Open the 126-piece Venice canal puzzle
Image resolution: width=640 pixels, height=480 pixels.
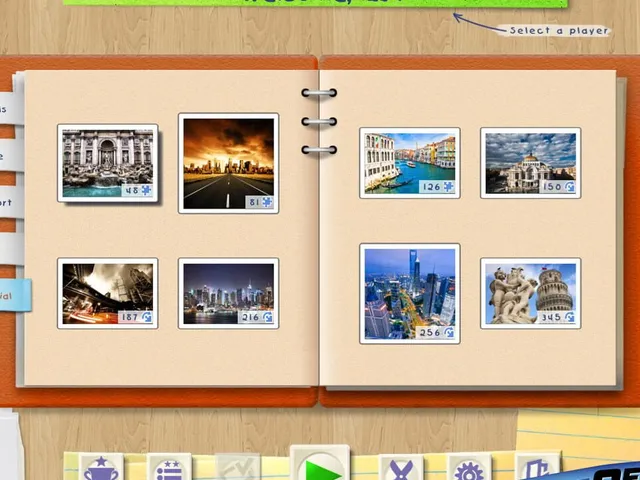[410, 163]
